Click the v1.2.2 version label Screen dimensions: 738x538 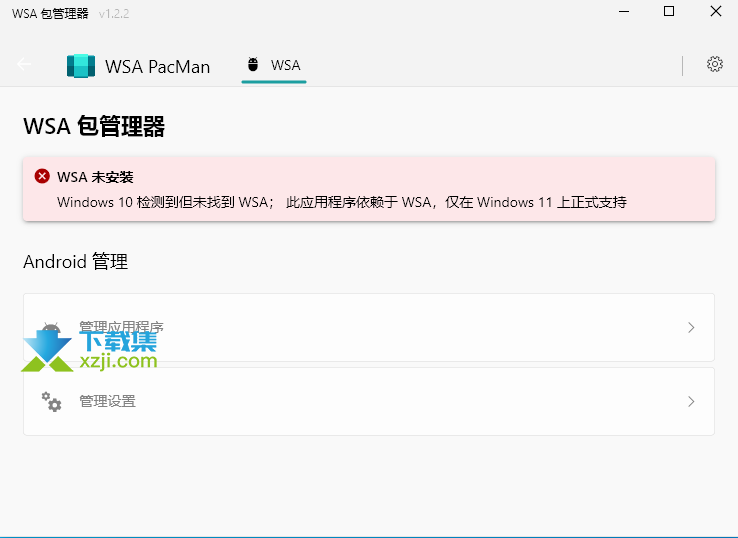pos(114,14)
